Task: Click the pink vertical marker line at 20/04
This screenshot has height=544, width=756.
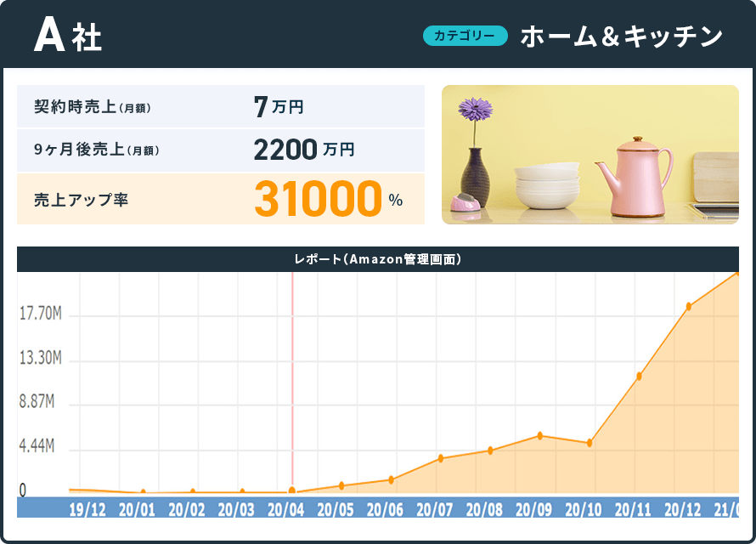Action: pyautogui.click(x=292, y=382)
